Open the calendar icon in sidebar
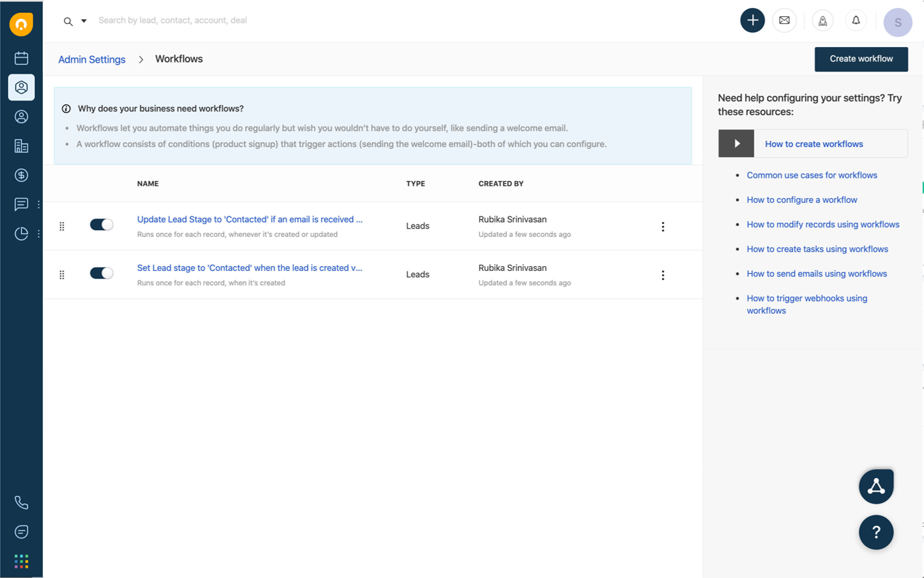 coord(21,59)
